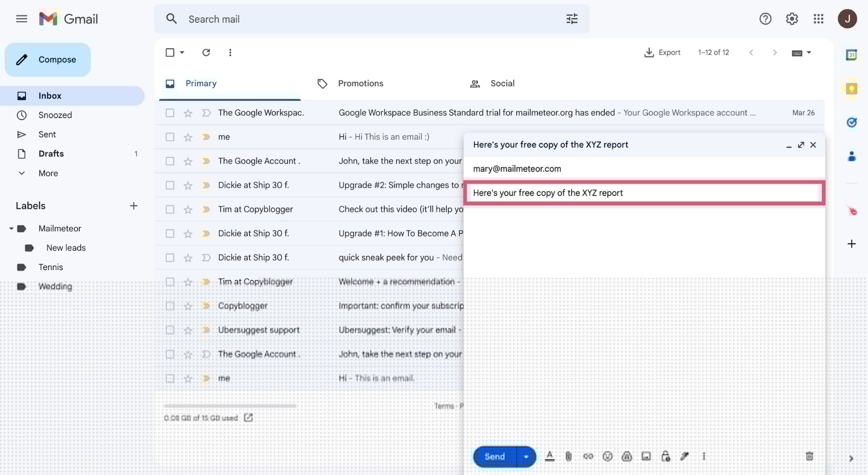Collapse the Mailmeteor label tree
The width and height of the screenshot is (868, 475).
11,229
